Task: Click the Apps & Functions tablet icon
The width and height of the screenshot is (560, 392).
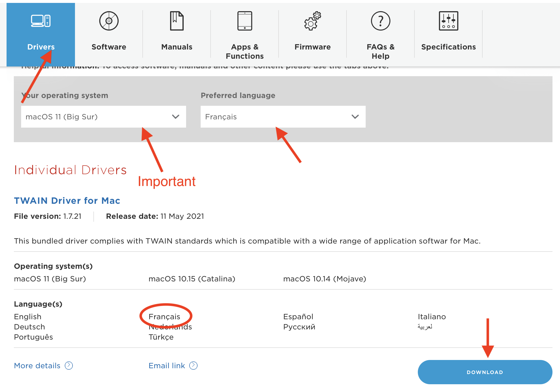Action: (245, 21)
